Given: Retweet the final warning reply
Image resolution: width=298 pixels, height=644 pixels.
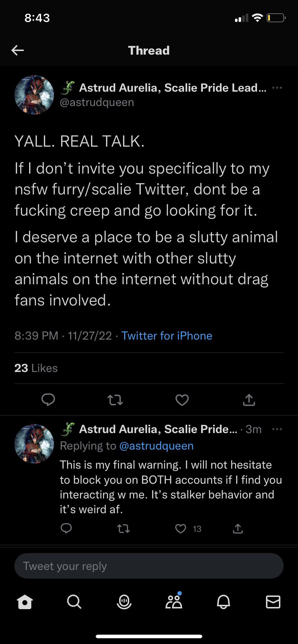Looking at the screenshot, I should (123, 528).
